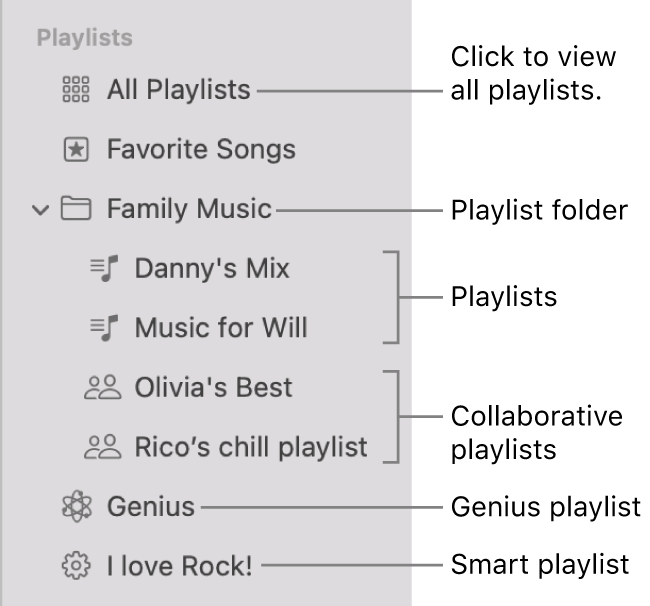Open the Genius playlist
The image size is (650, 606).
pos(151,507)
